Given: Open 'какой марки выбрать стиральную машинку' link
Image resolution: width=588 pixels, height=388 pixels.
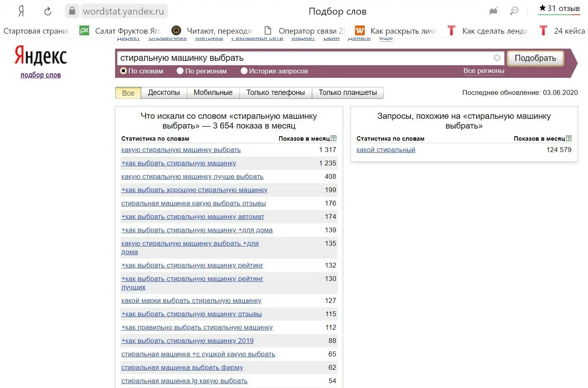Looking at the screenshot, I should (x=191, y=300).
